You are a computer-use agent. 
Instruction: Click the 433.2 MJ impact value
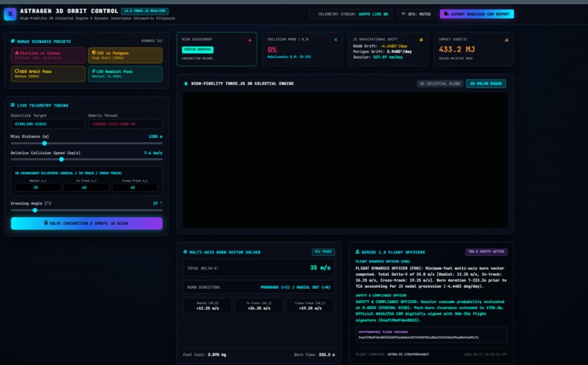tap(457, 50)
